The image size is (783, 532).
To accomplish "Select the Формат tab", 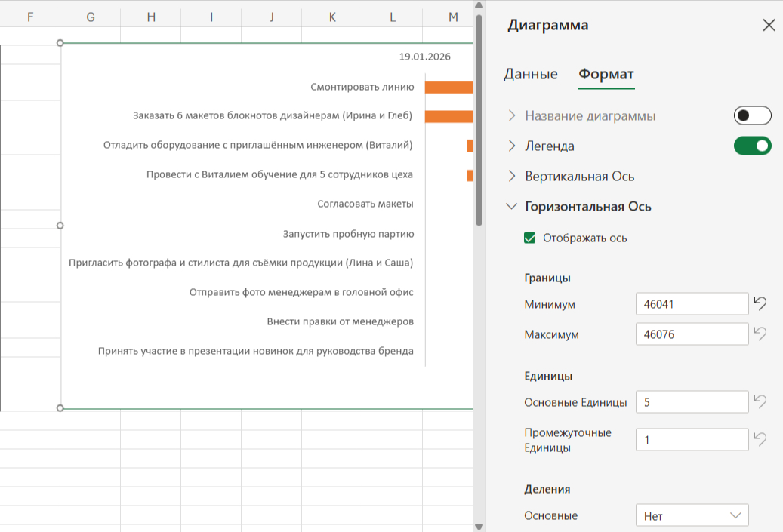I will (x=606, y=74).
